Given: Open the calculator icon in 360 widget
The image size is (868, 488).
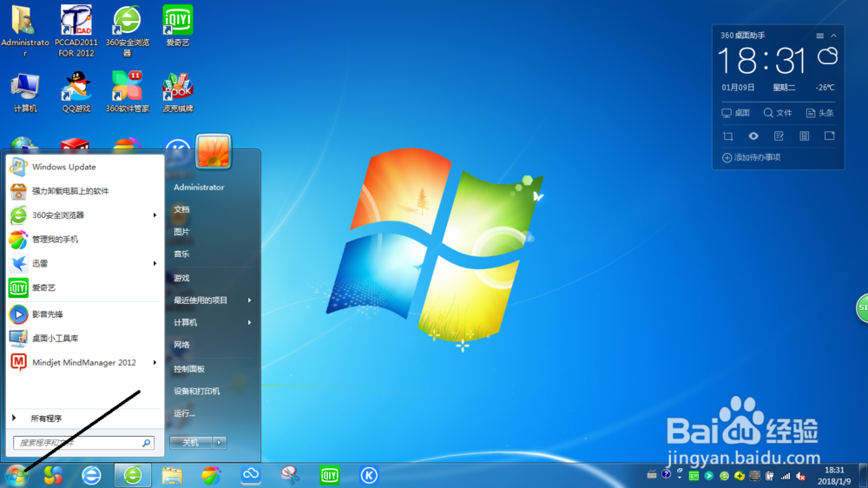Looking at the screenshot, I should coord(805,136).
